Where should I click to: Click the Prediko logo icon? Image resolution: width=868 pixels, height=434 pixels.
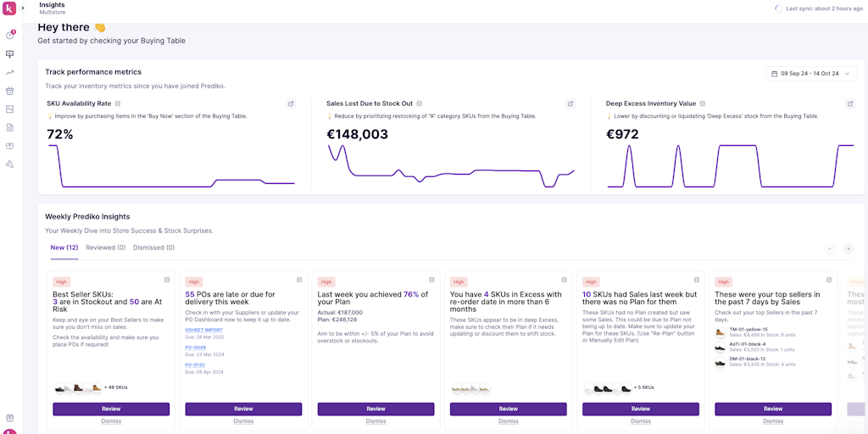point(9,8)
